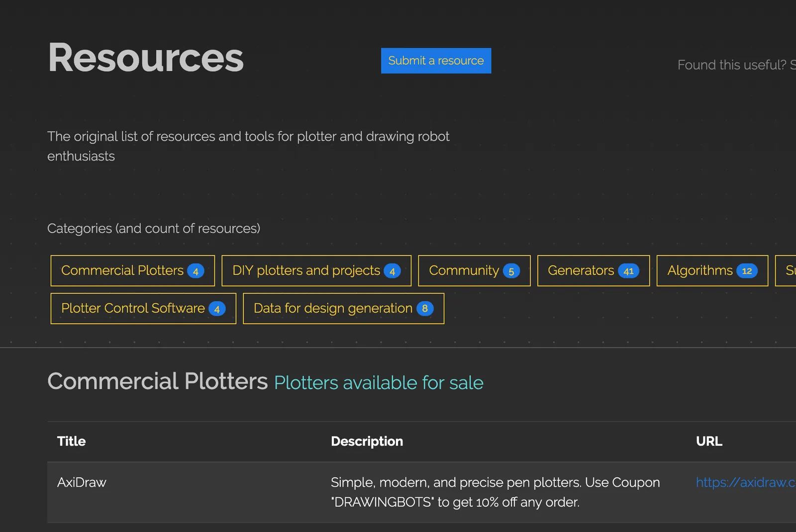This screenshot has height=532, width=796.
Task: Click the 12 count badge on Algorithms
Action: click(x=747, y=271)
